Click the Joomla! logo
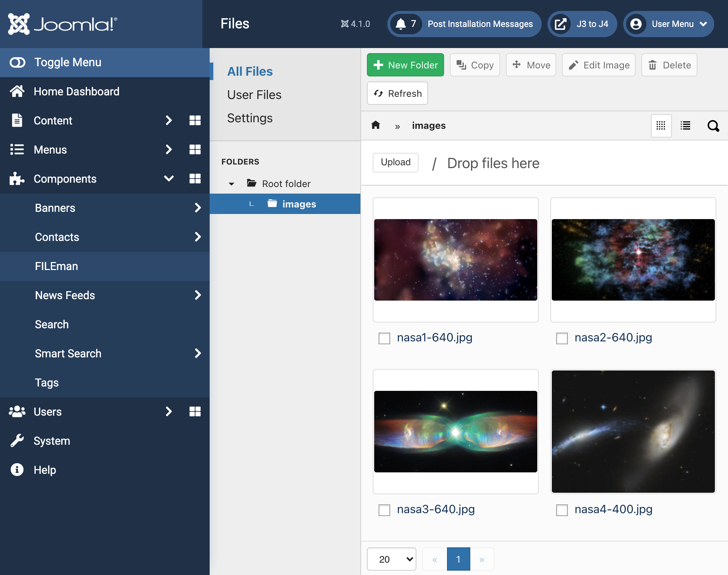The height and width of the screenshot is (575, 728). pyautogui.click(x=63, y=24)
